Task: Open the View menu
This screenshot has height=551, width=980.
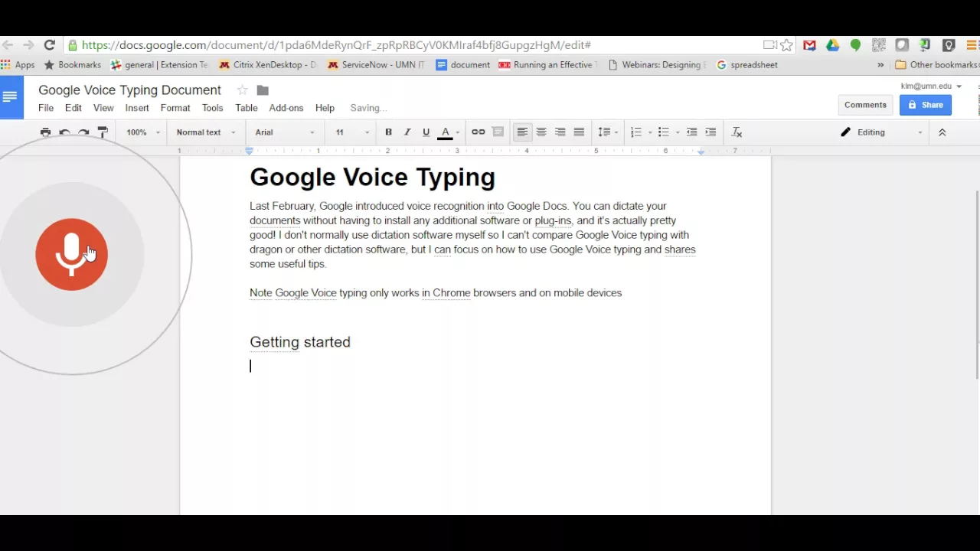Action: coord(103,108)
